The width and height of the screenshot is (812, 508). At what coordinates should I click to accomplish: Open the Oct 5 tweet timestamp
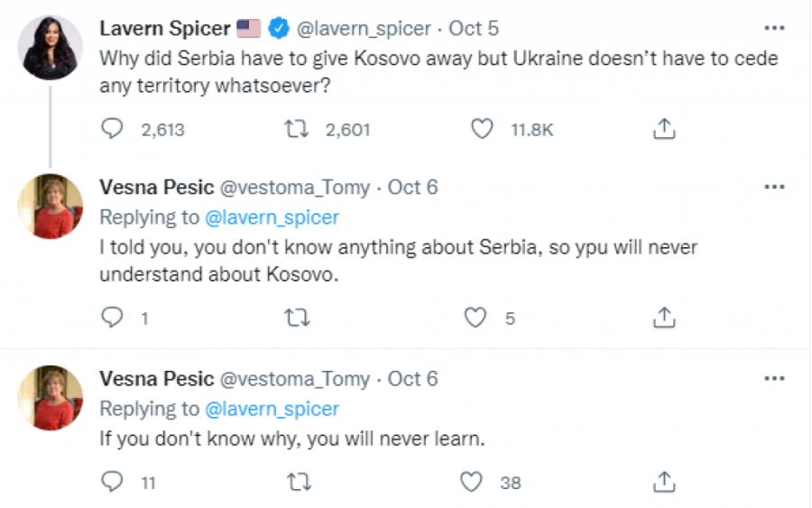(466, 29)
